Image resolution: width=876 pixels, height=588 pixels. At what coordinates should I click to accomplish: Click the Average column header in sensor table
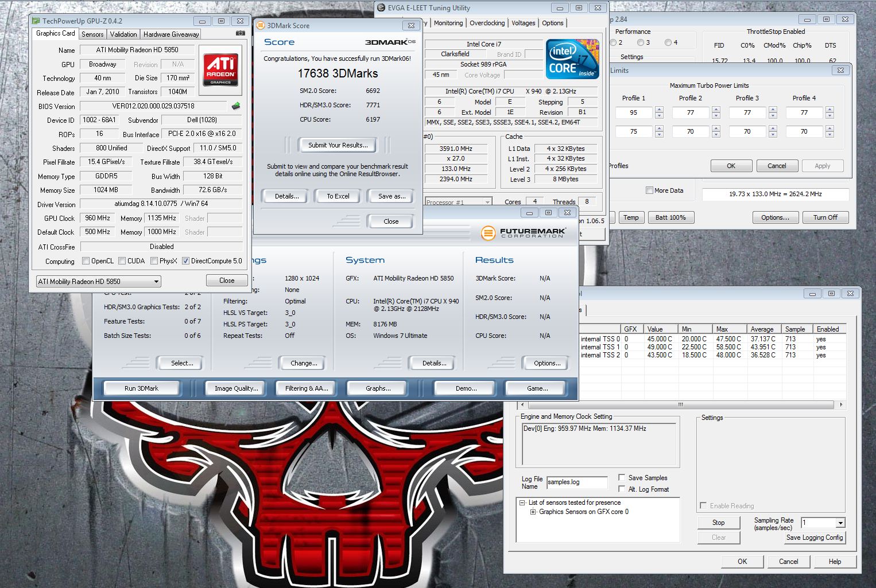coord(763,329)
